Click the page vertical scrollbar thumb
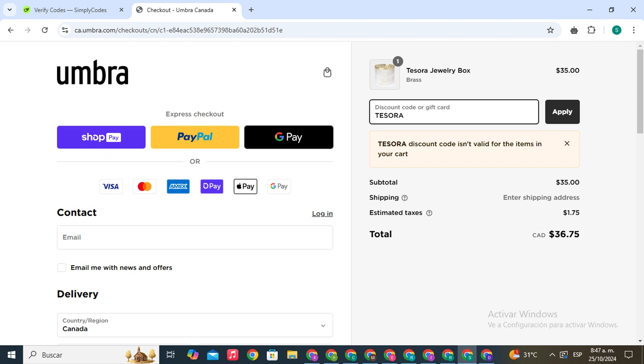This screenshot has width=644, height=364. (x=640, y=91)
